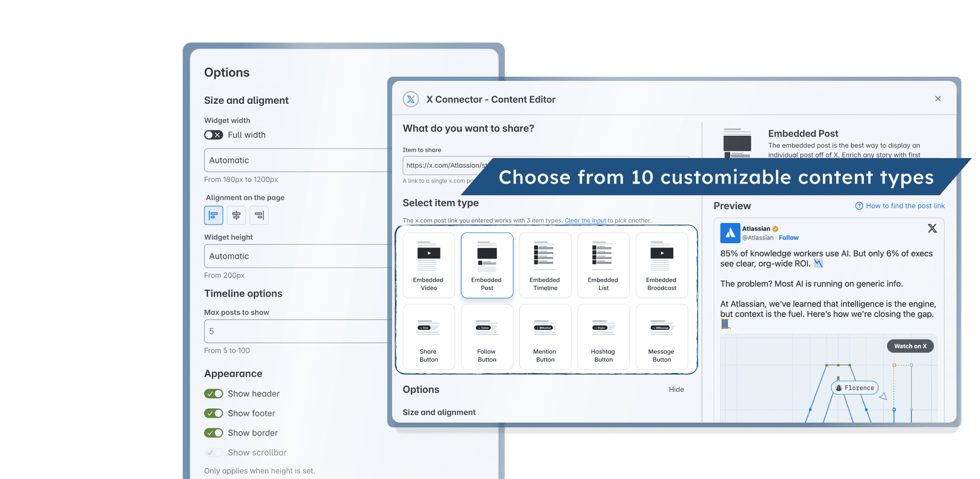The width and height of the screenshot is (980, 479).
Task: Hide the Options section
Action: [x=676, y=390]
